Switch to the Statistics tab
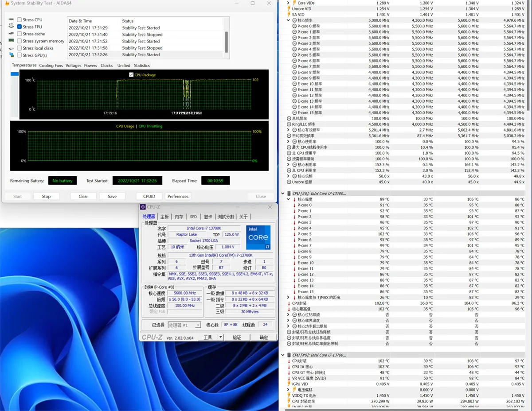The image size is (532, 411). tap(142, 66)
